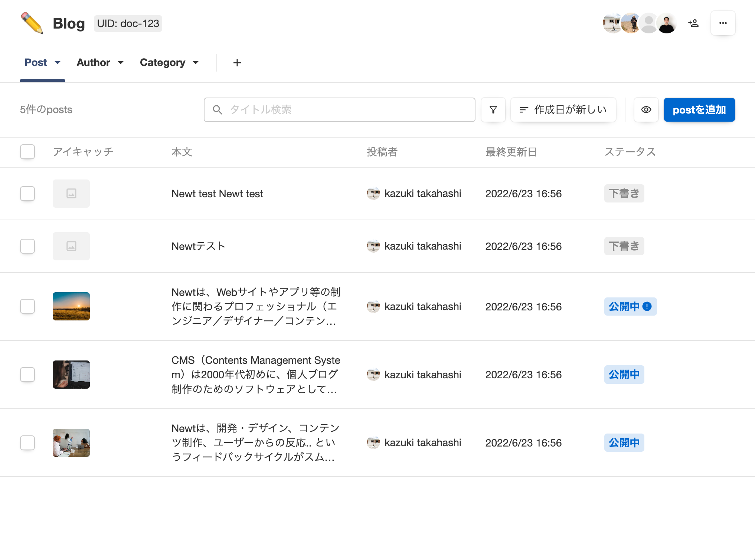Image resolution: width=755 pixels, height=560 pixels.
Task: Switch to the Author tab
Action: (93, 62)
